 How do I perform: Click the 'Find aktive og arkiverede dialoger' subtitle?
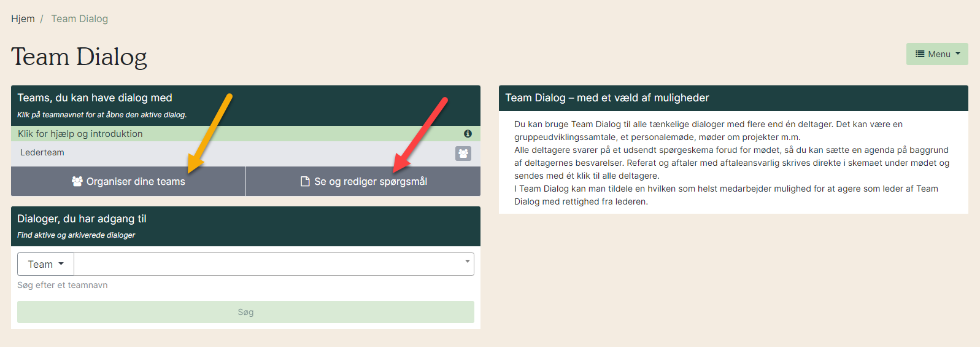coord(76,235)
